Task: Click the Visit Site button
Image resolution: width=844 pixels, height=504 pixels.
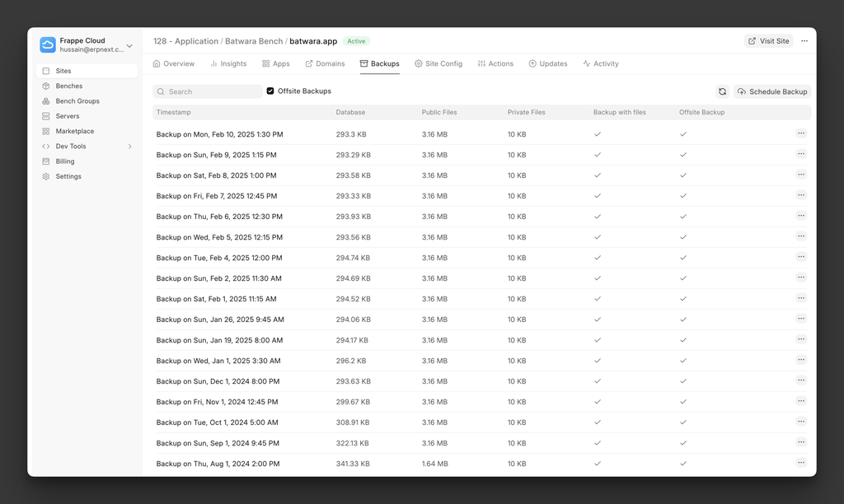Action: click(768, 41)
